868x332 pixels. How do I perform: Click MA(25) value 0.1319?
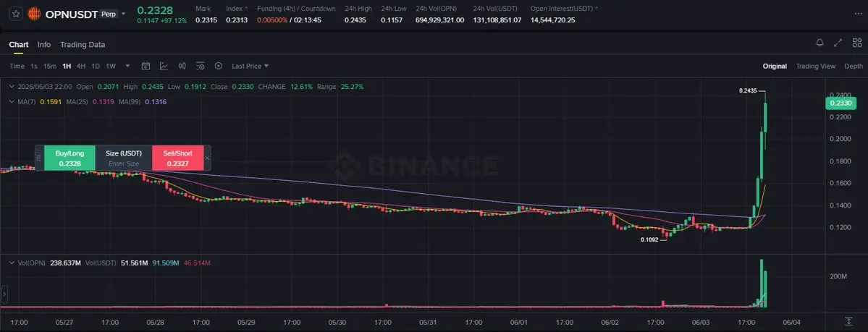click(x=103, y=102)
